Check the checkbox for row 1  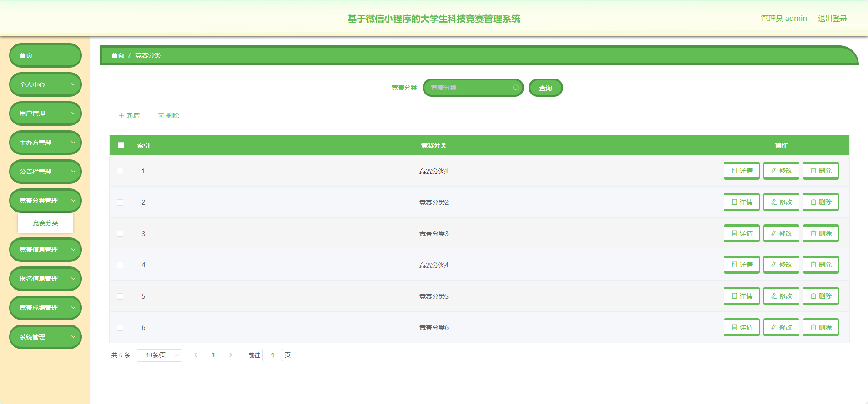click(x=120, y=171)
